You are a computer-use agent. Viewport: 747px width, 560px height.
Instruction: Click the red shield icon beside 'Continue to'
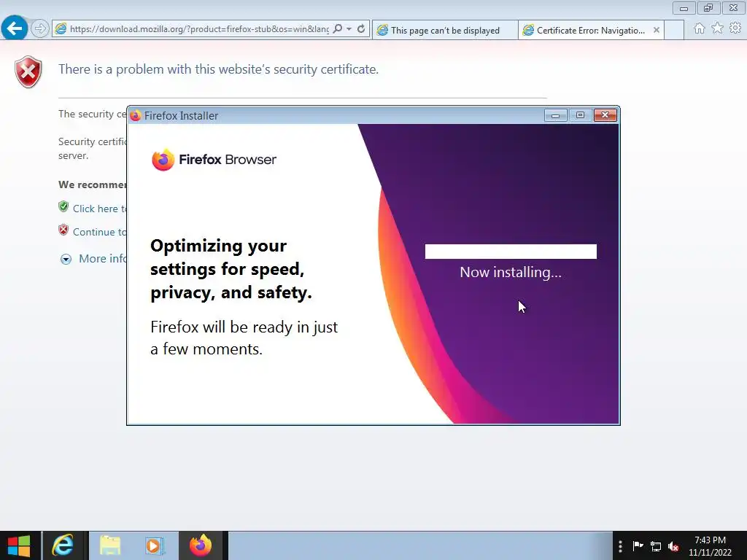[x=63, y=230]
